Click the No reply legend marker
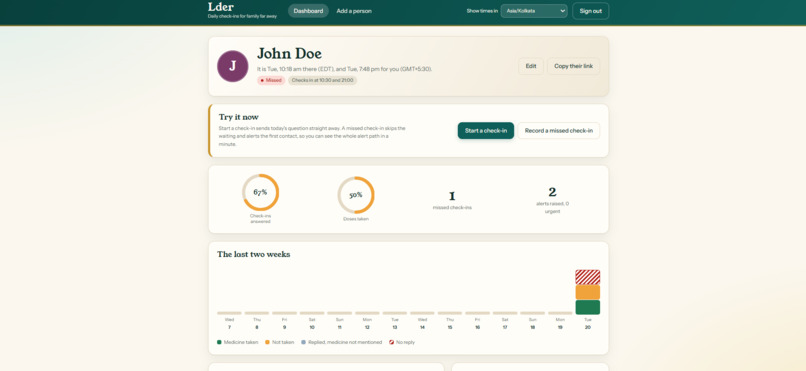Image resolution: width=806 pixels, height=371 pixels. pos(392,342)
